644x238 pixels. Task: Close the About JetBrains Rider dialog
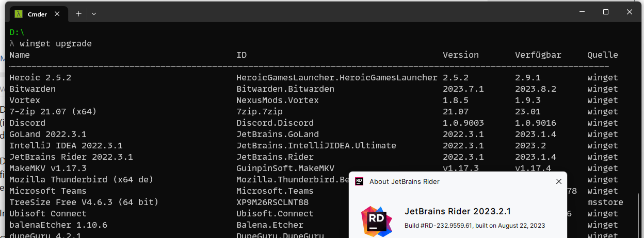pyautogui.click(x=558, y=181)
